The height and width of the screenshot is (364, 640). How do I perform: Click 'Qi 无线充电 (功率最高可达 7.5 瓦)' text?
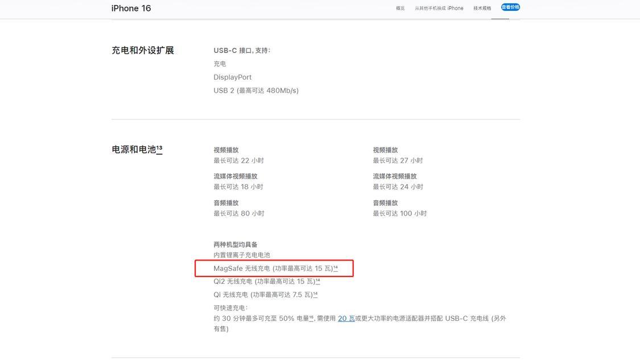[x=263, y=295]
